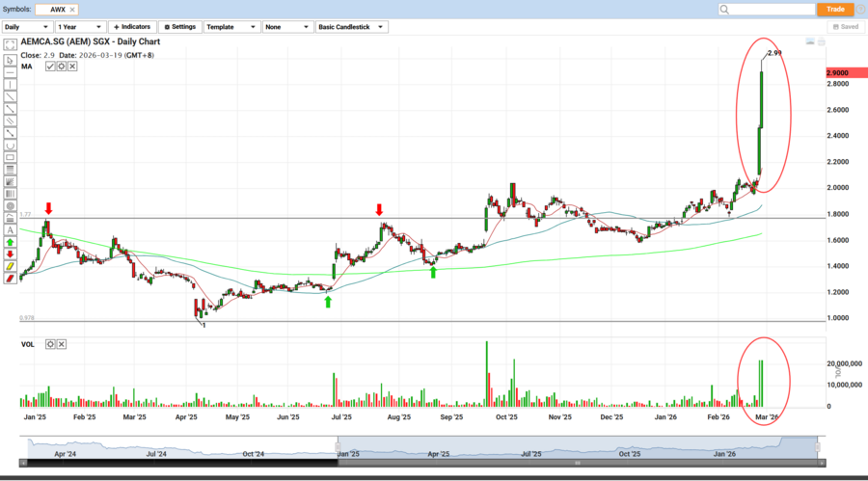This screenshot has height=481, width=868.
Task: Click the symbol search input field
Action: pyautogui.click(x=767, y=9)
